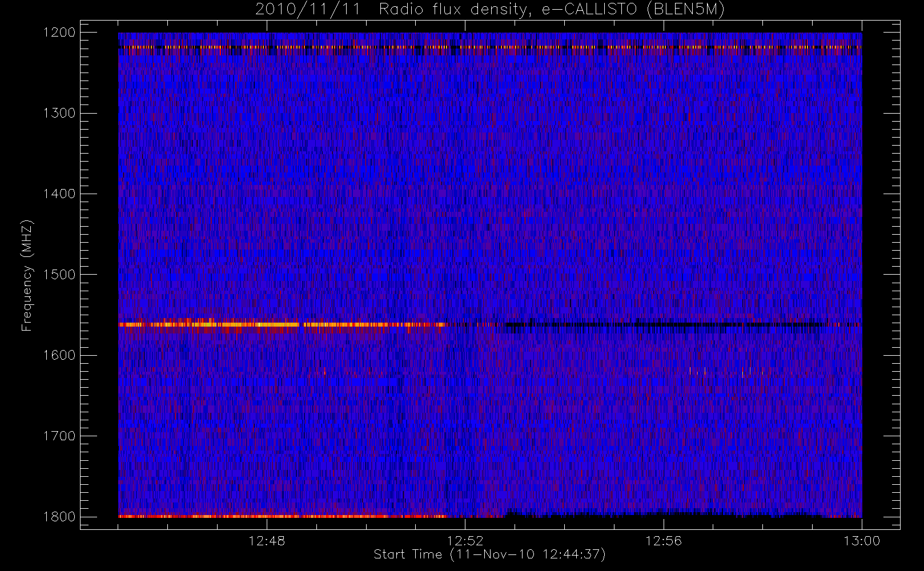The width and height of the screenshot is (924, 571).
Task: Click the 1400 frequency tick label
Action: coord(59,194)
